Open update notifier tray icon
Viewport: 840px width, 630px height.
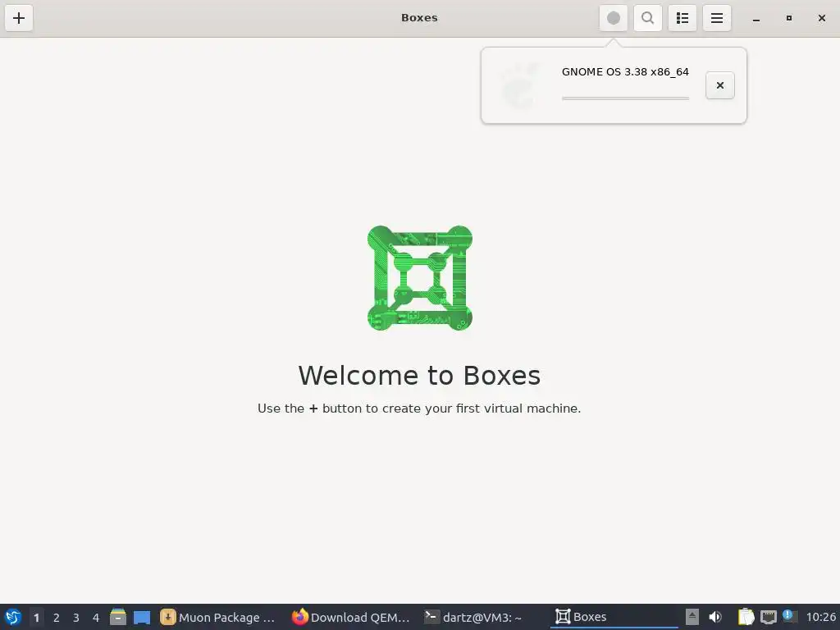tap(788, 616)
